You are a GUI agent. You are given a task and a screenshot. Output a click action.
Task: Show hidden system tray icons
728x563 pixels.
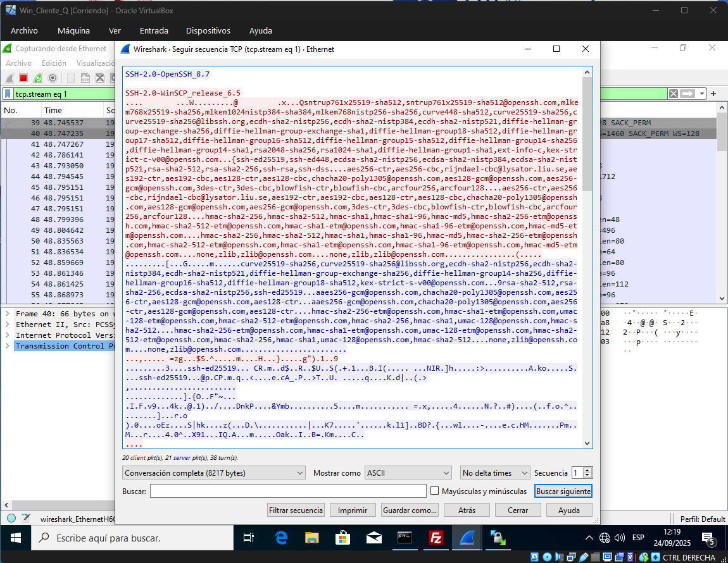(x=589, y=538)
